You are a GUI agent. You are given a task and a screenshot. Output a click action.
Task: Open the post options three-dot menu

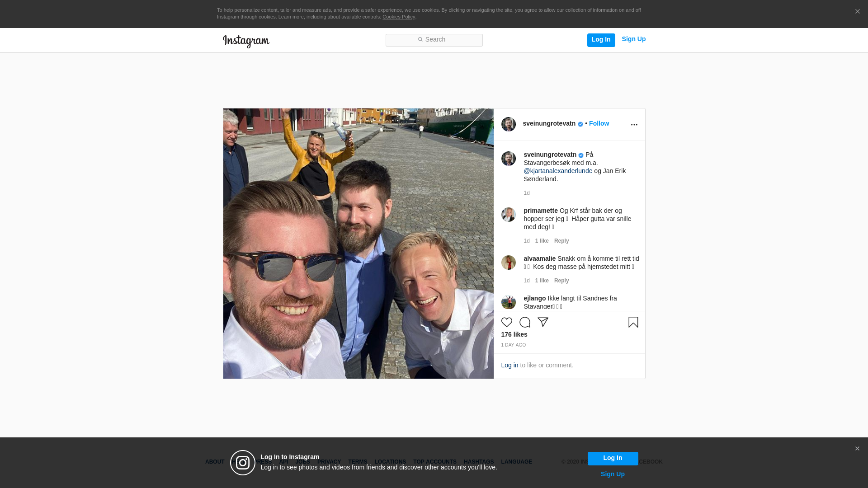(x=634, y=125)
